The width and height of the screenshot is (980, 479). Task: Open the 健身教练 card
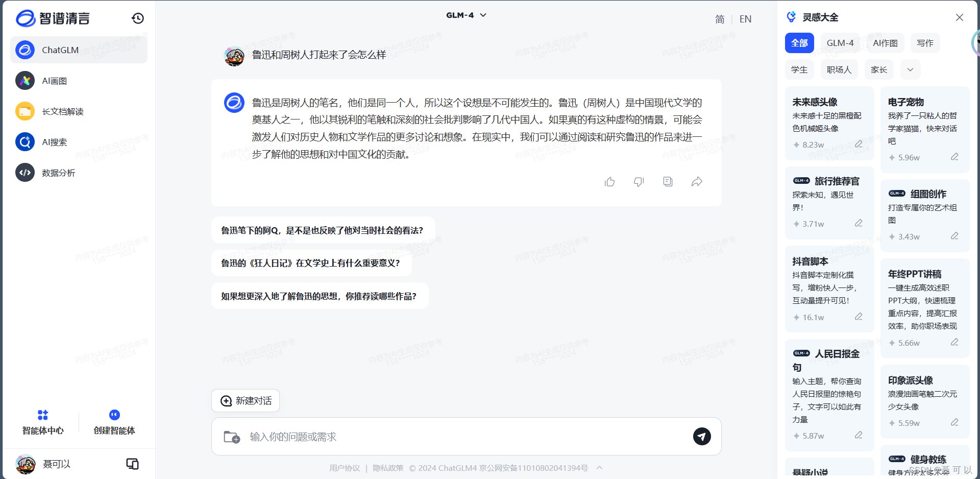(925, 462)
